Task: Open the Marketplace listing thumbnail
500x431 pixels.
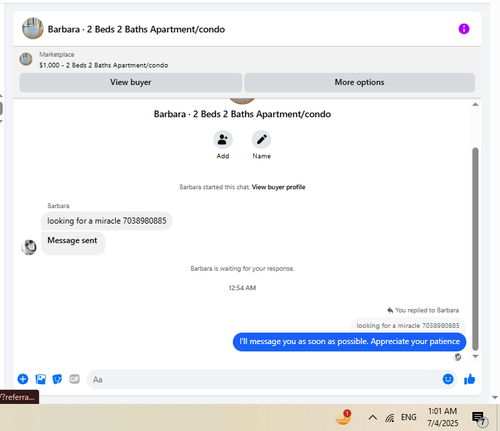Action: tap(26, 59)
